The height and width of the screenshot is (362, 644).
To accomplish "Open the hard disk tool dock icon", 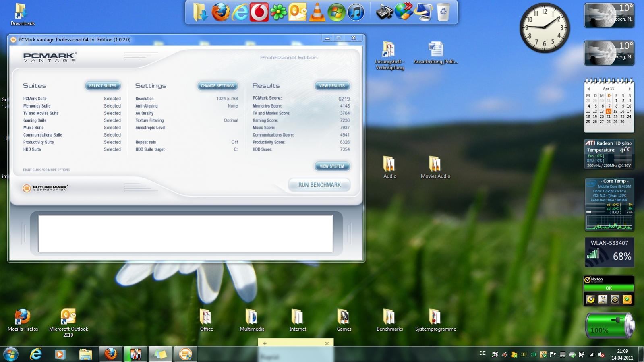I will point(385,12).
